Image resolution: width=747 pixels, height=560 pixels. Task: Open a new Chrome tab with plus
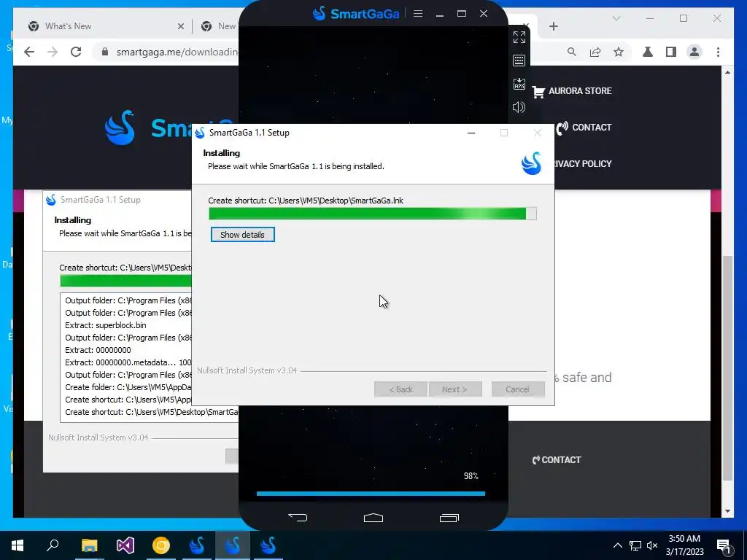tap(553, 26)
